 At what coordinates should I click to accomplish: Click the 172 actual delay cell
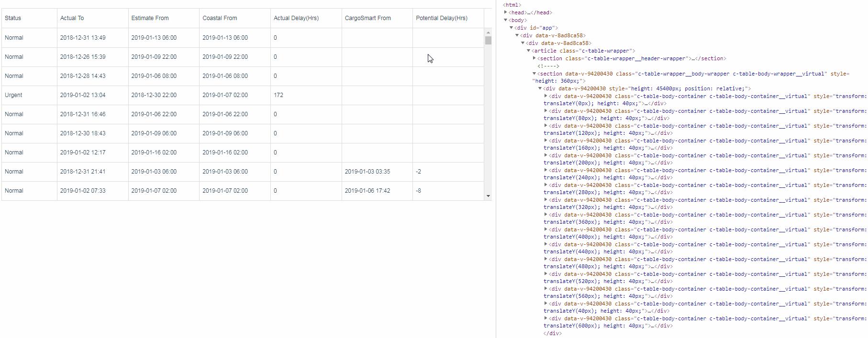[278, 95]
